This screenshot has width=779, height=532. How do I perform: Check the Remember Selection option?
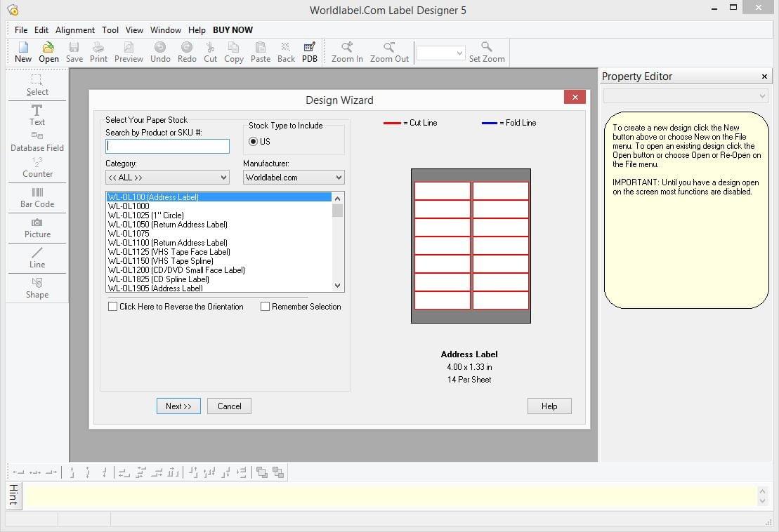[x=265, y=307]
